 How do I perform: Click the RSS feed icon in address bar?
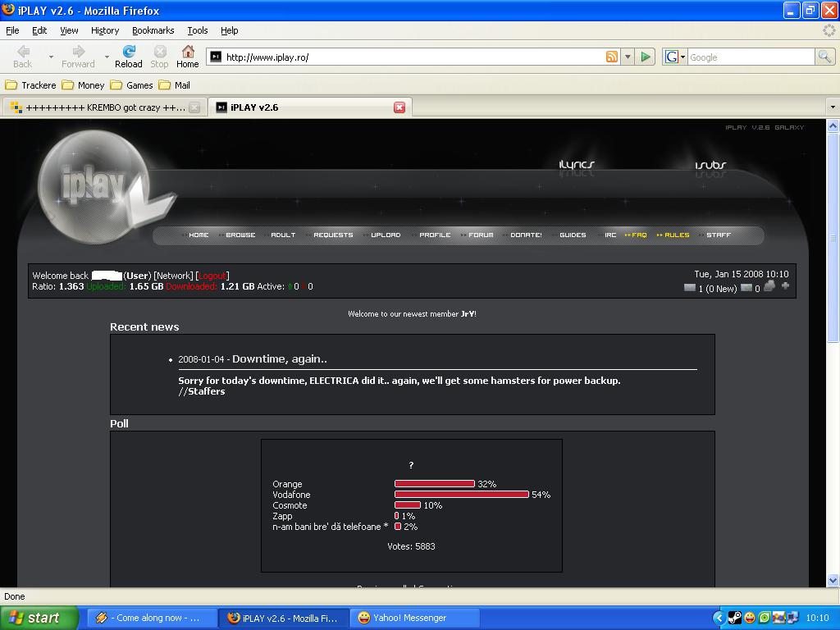click(x=611, y=57)
